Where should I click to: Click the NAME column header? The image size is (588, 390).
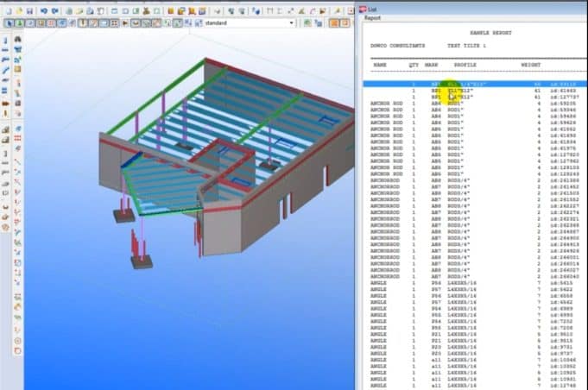tap(380, 65)
